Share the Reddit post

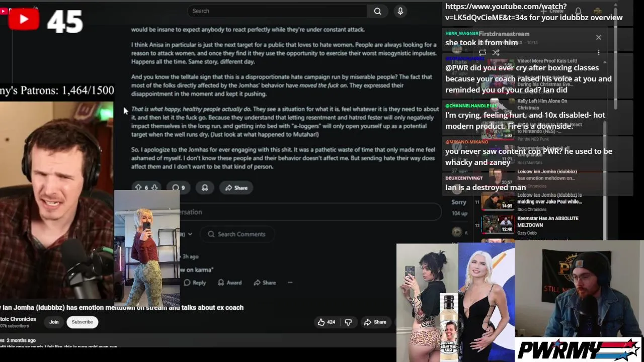[x=236, y=188]
